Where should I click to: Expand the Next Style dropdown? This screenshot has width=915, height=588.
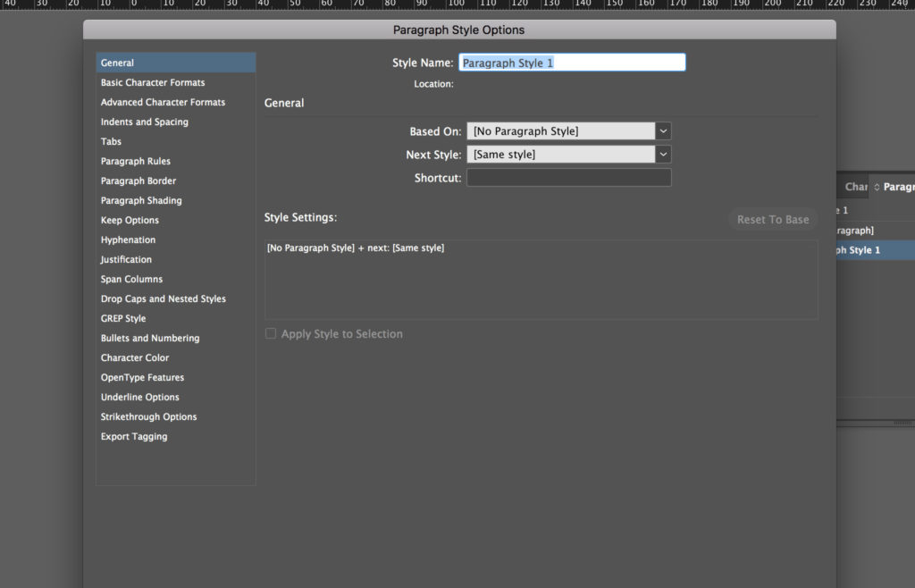662,155
